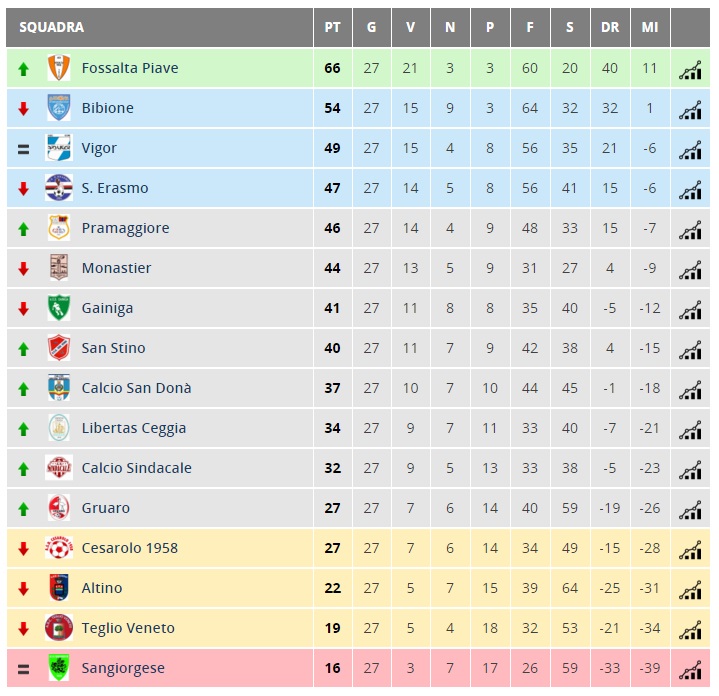Click the Altino team crest
Image resolution: width=719 pixels, height=696 pixels.
pos(59,587)
